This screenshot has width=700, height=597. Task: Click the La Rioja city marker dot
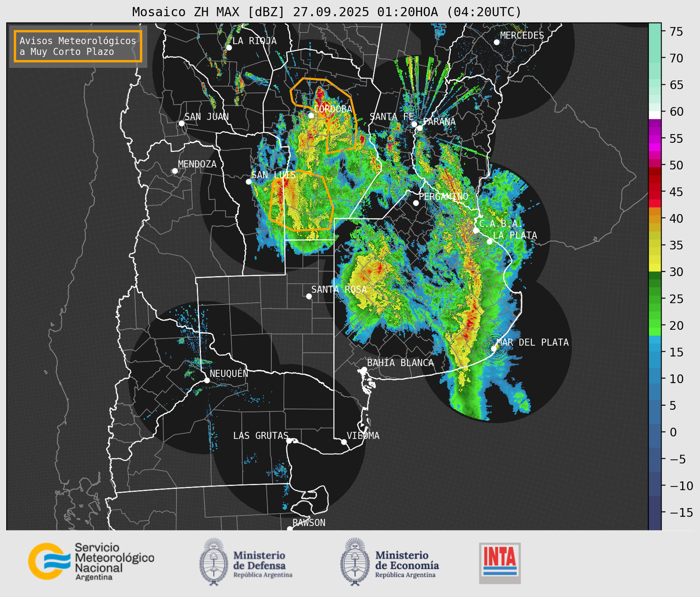[x=229, y=48]
